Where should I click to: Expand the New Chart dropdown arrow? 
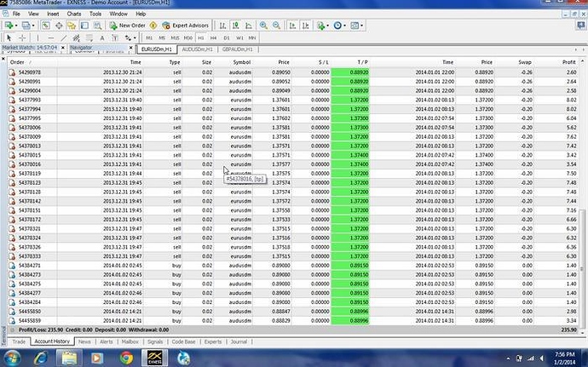pos(16,26)
